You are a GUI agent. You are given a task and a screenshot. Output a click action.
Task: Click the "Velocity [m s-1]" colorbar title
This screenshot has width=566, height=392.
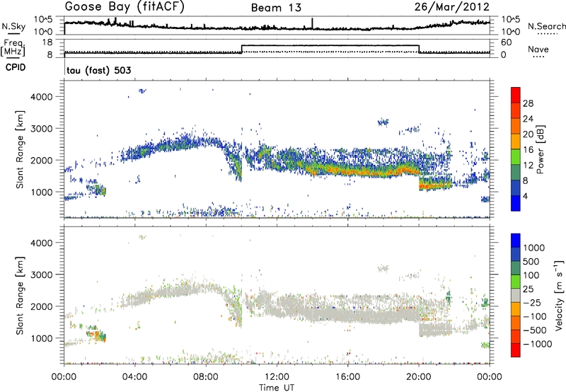coord(559,295)
